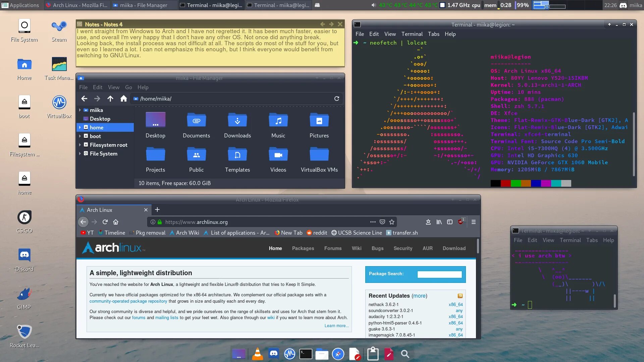Switch to miika File Manager taskbar entry

click(144, 5)
